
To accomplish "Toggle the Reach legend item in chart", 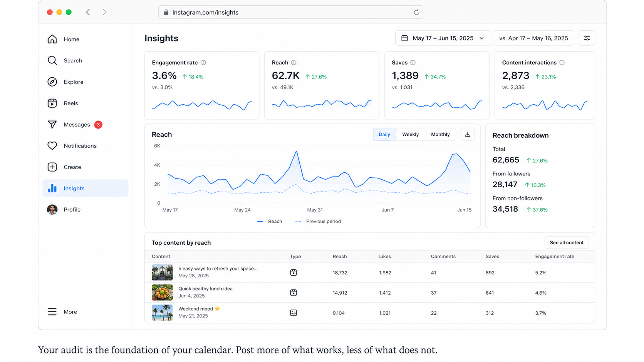I will coord(270,222).
